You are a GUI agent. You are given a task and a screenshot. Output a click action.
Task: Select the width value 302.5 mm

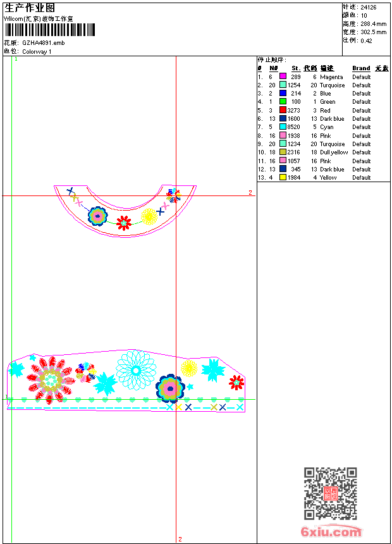[373, 32]
